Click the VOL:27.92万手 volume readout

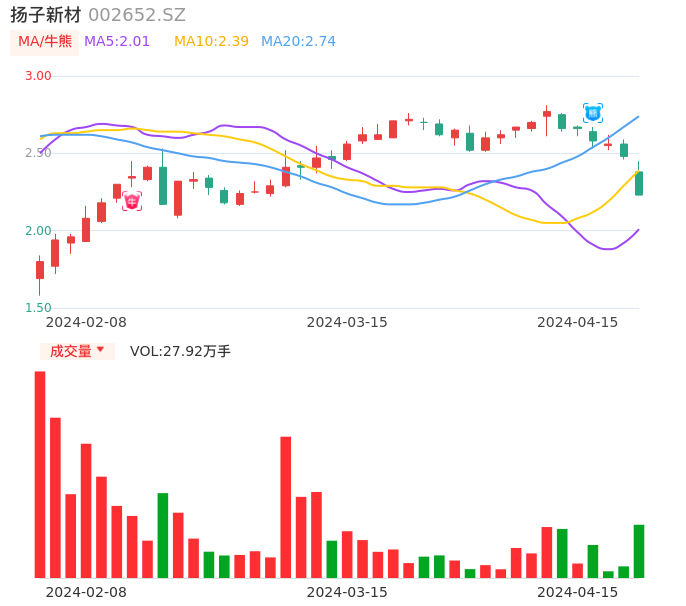(x=180, y=351)
